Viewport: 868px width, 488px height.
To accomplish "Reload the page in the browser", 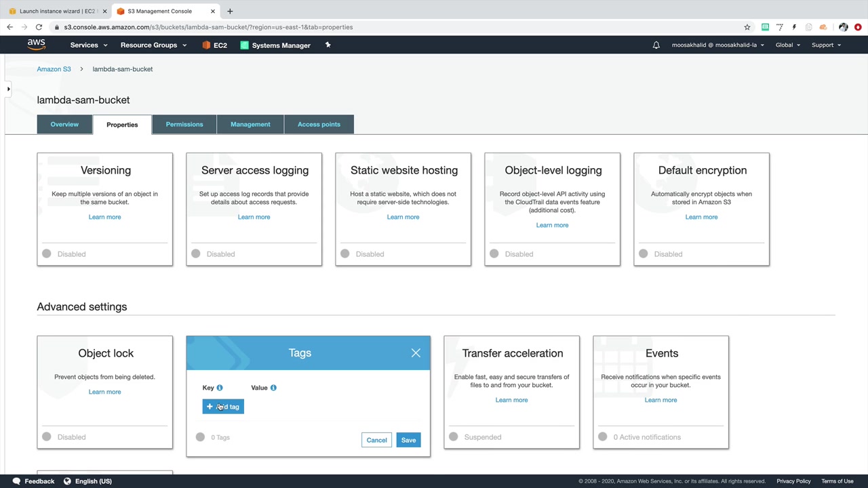I will point(39,27).
